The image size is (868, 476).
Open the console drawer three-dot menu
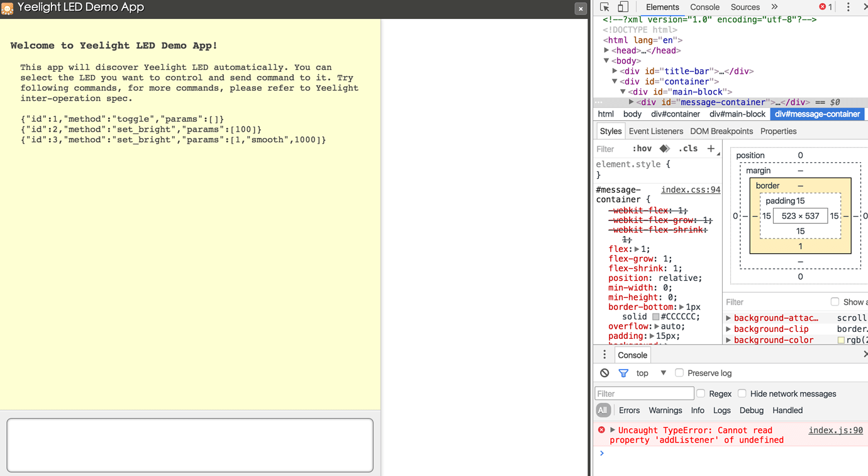[604, 355]
